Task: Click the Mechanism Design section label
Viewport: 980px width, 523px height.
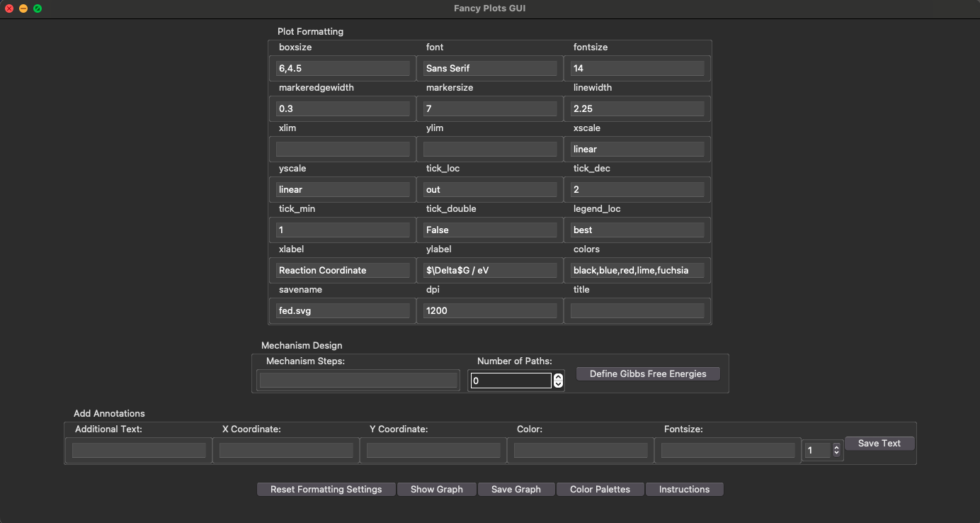Action: [302, 345]
